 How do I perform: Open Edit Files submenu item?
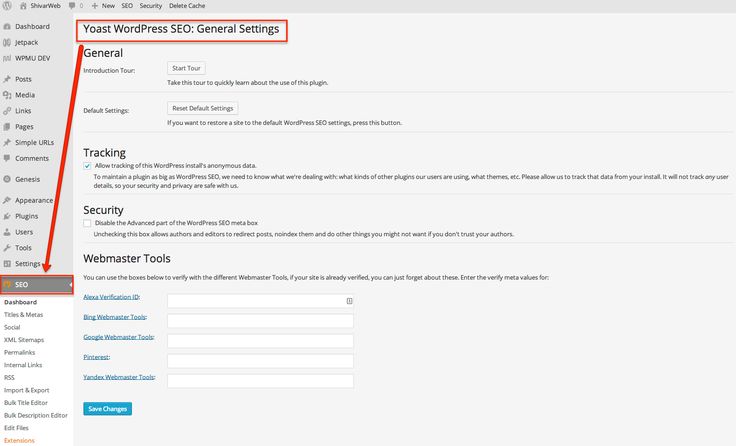tap(16, 428)
